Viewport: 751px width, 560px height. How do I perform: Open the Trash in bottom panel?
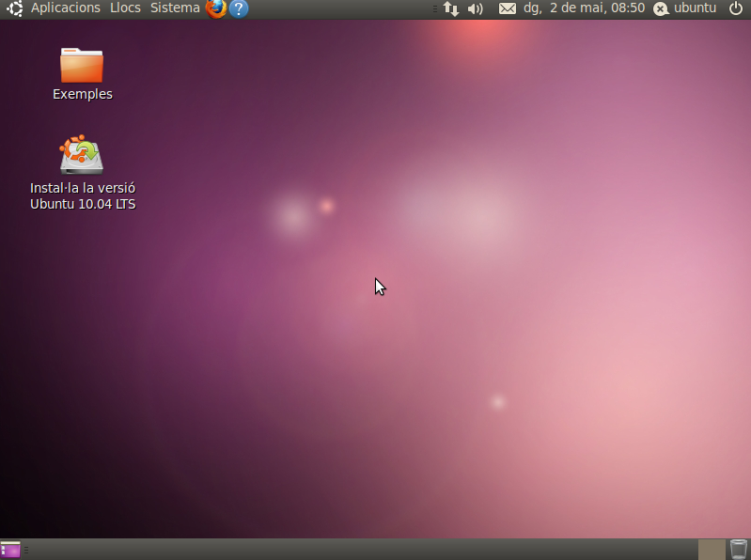tap(739, 549)
